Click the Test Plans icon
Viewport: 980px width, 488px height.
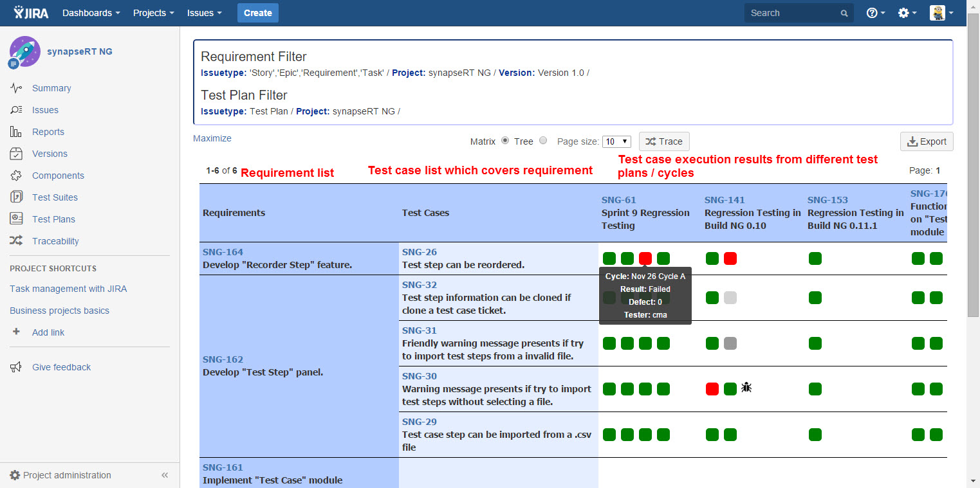17,219
